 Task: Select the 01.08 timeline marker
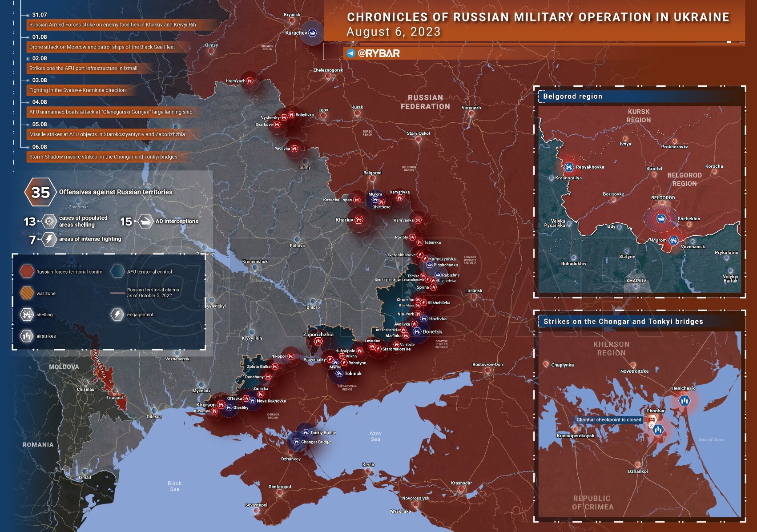[x=28, y=37]
